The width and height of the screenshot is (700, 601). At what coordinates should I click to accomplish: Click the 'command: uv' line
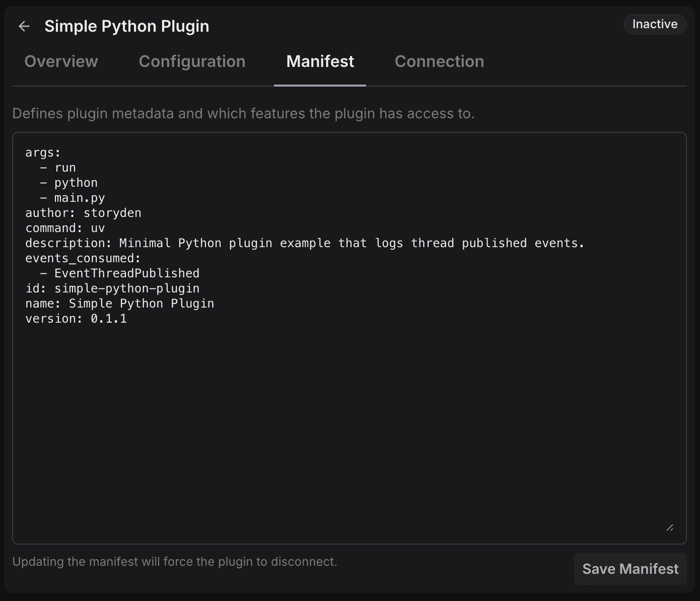point(65,228)
